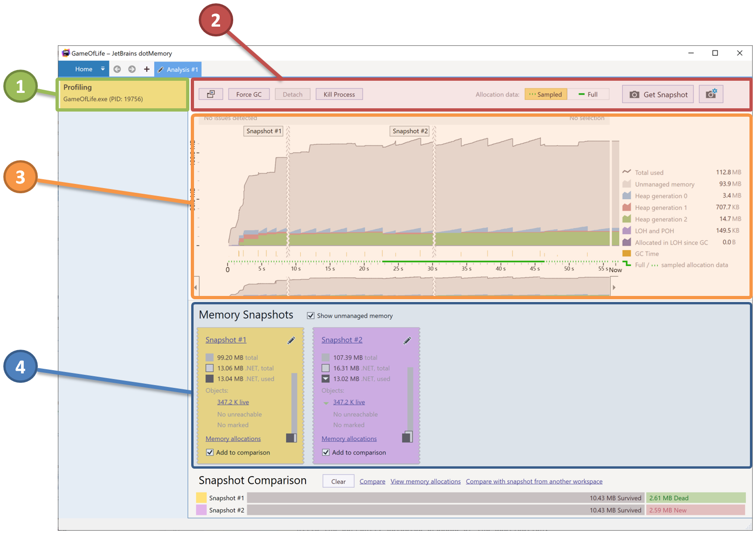Click the 2.59 MB New bar segment

[696, 510]
